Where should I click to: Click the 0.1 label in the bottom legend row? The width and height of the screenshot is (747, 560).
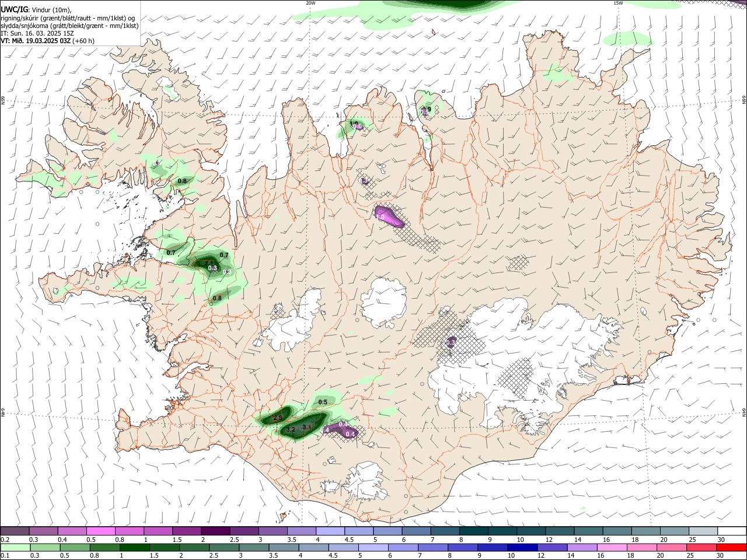click(5, 556)
